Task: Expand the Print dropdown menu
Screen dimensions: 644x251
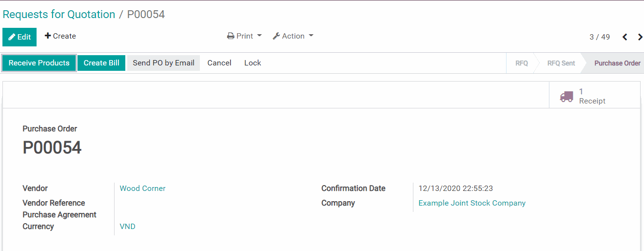Action: click(245, 36)
